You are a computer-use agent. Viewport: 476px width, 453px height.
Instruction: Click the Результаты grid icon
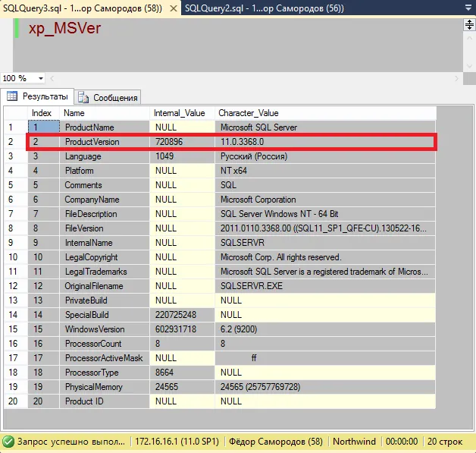tap(12, 97)
